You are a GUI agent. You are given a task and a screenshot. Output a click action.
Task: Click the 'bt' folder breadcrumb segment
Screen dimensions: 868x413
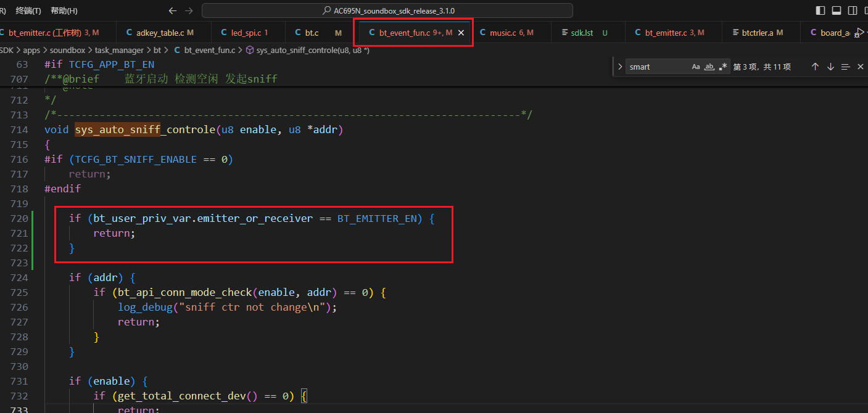pos(158,50)
